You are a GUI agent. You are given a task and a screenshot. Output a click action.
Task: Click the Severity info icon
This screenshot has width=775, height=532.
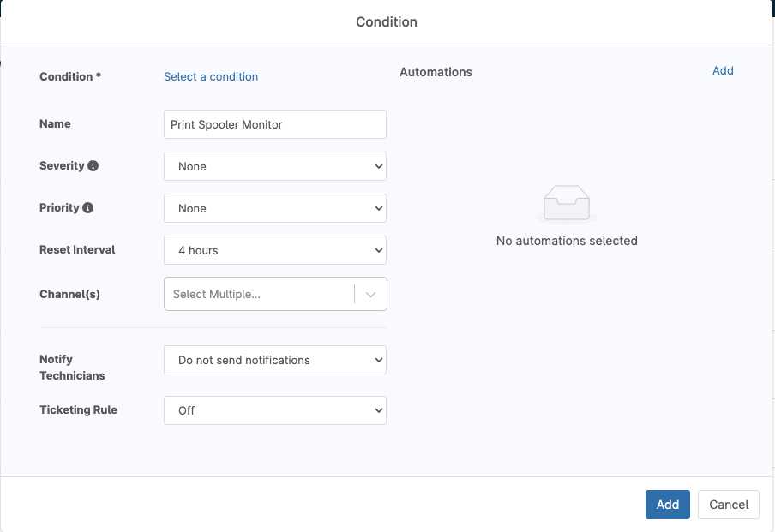click(x=94, y=165)
